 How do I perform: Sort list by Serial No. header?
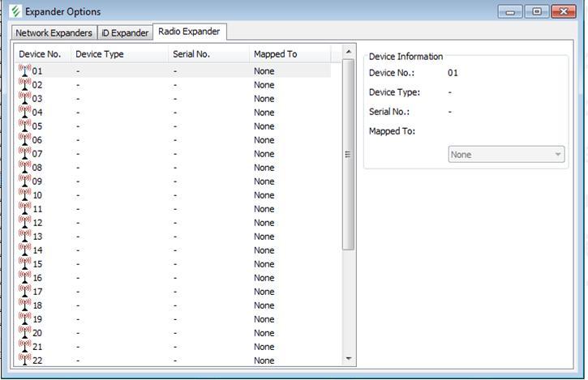[x=191, y=54]
